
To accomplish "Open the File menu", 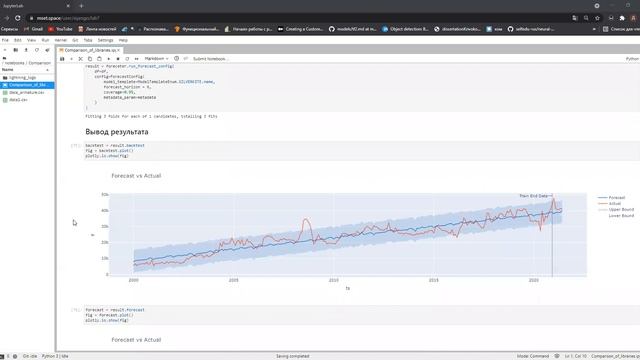I will pyautogui.click(x=5, y=40).
